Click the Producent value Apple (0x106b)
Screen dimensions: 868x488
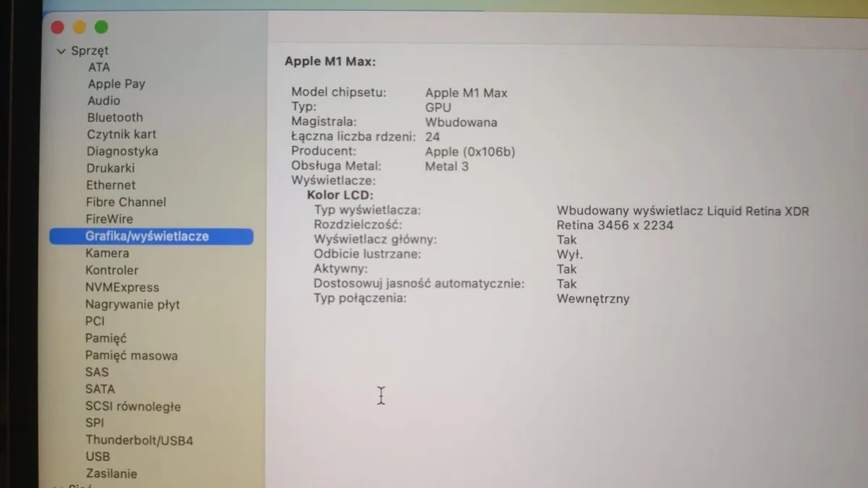coord(470,152)
